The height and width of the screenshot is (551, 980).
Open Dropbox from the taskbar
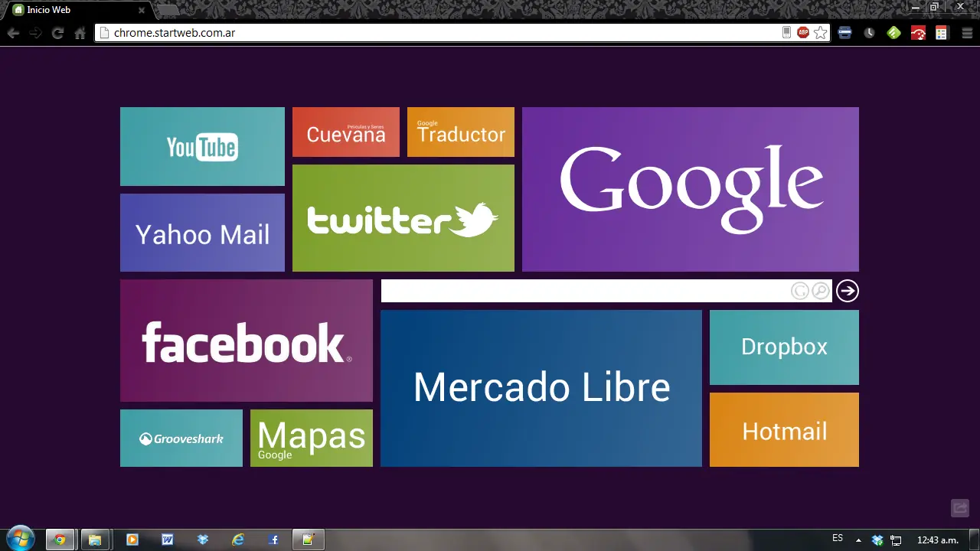[203, 540]
